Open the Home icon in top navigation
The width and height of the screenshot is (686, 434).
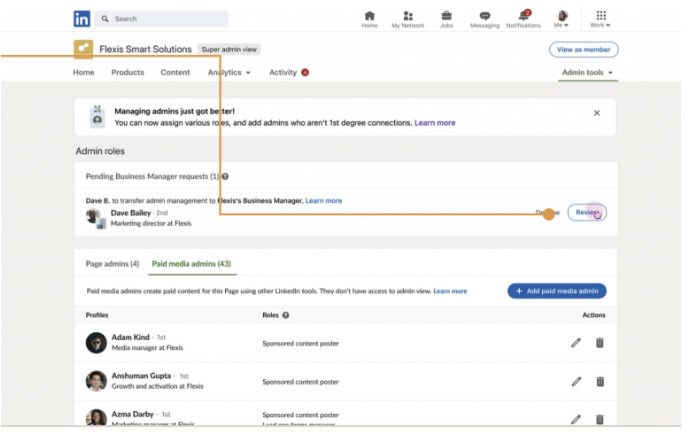click(370, 16)
